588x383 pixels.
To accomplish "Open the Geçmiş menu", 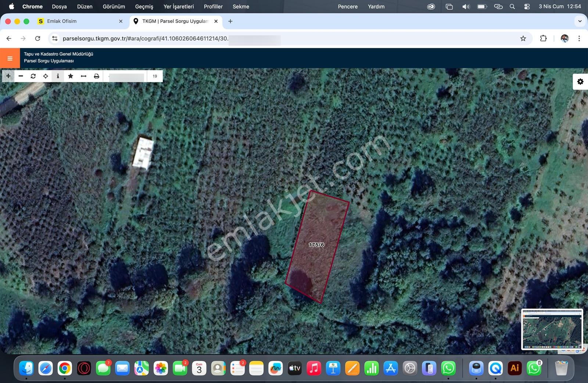I will click(x=144, y=7).
